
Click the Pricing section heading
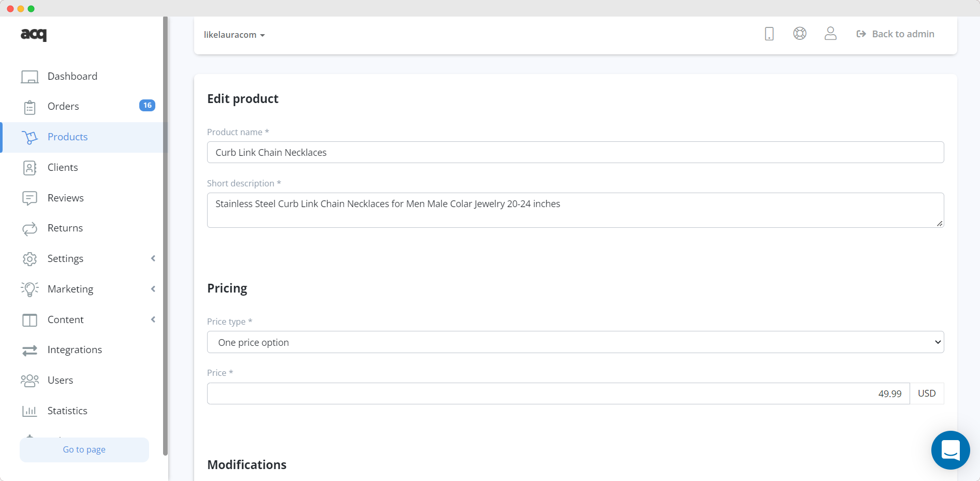227,288
